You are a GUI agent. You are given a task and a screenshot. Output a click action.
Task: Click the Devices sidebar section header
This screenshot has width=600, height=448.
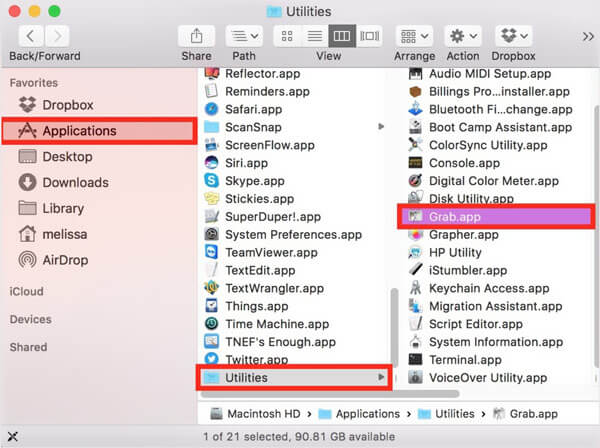pos(31,319)
